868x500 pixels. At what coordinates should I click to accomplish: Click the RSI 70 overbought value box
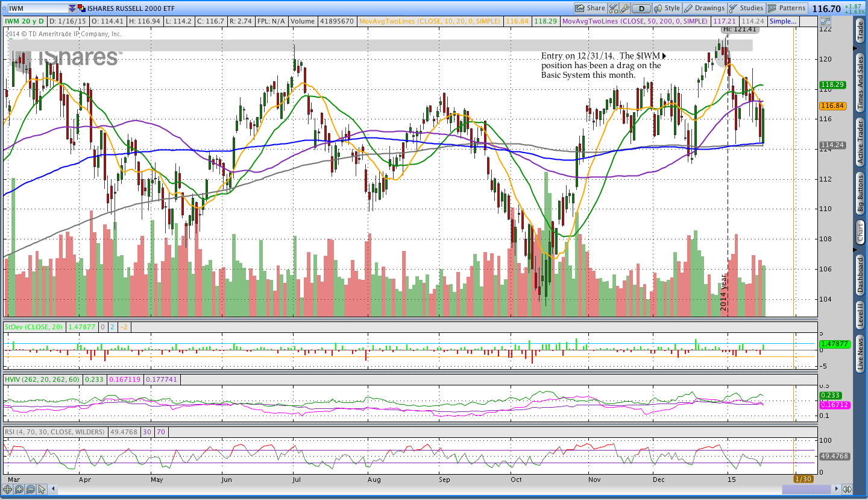(x=161, y=432)
